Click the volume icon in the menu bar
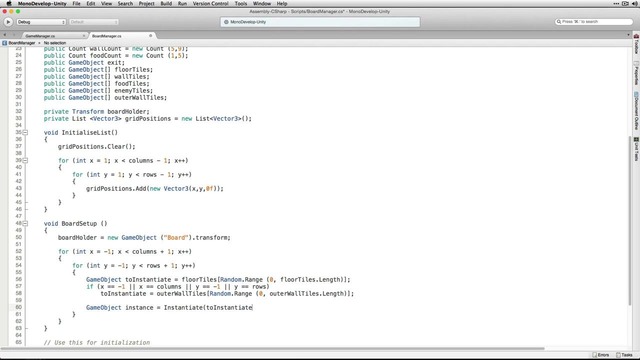This screenshot has width=640, height=360. point(635,3)
